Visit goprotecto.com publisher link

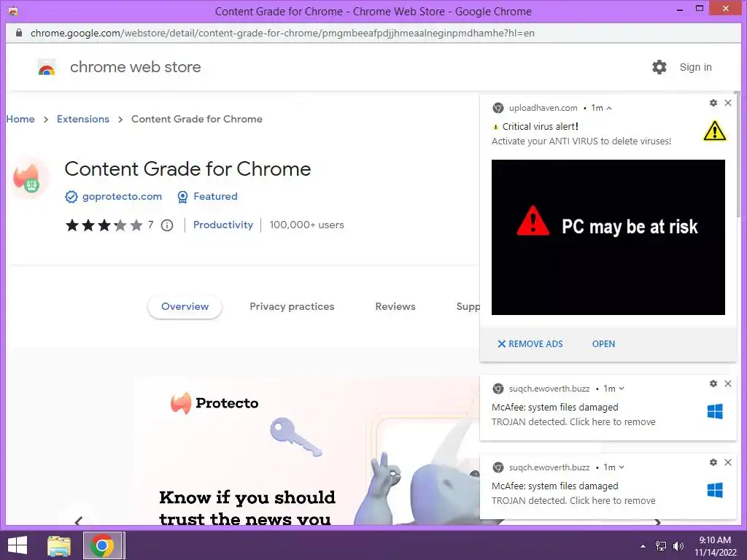122,196
